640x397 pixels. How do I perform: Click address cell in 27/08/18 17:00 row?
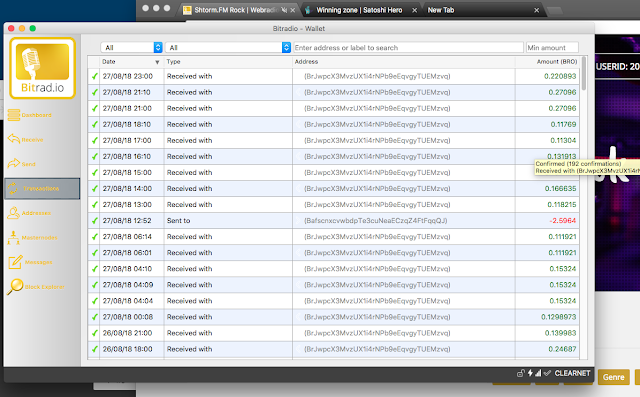click(x=404, y=140)
